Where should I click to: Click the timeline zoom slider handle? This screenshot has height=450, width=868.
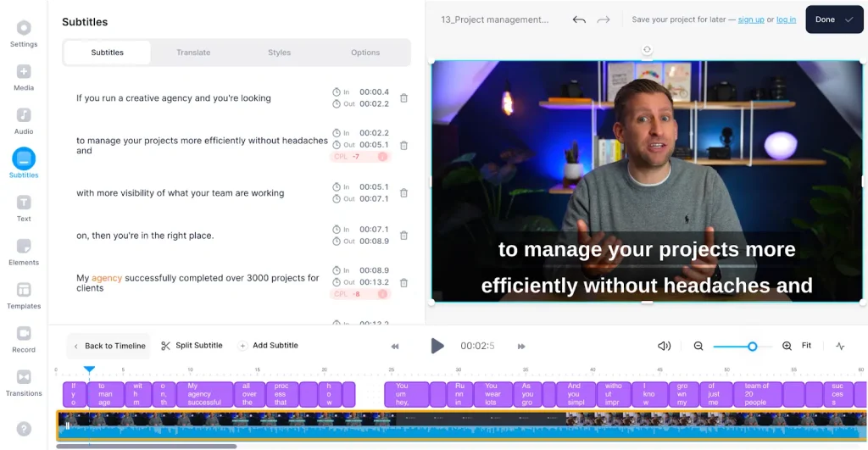[x=752, y=346]
